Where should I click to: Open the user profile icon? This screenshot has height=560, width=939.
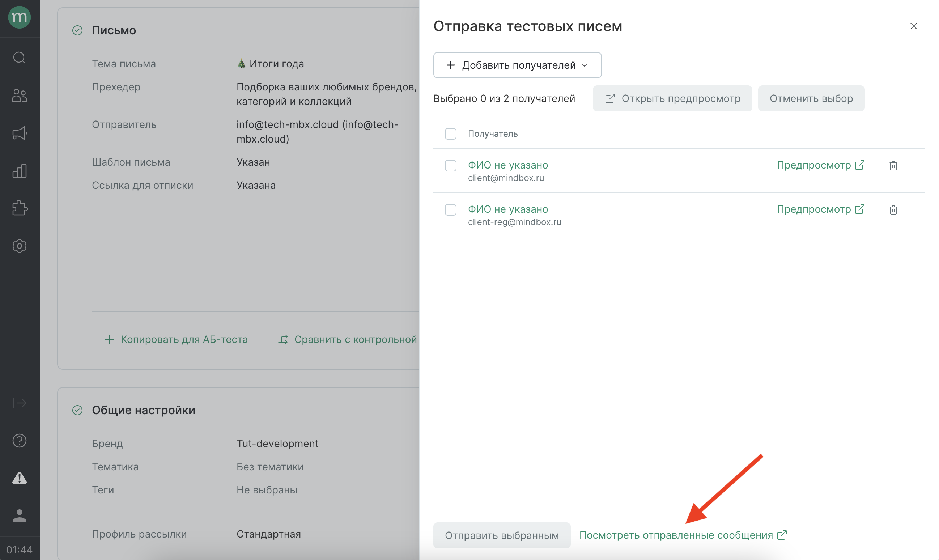(19, 516)
